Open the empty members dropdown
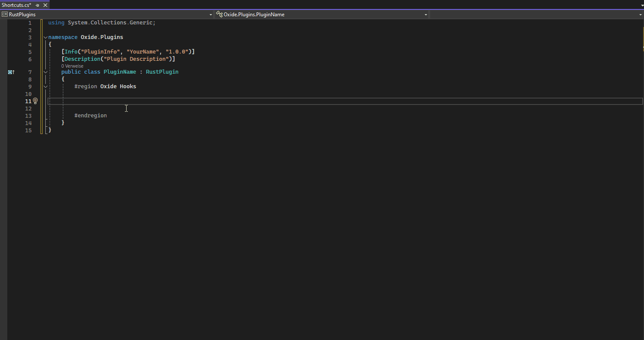Viewport: 644px width, 340px height. (x=640, y=15)
